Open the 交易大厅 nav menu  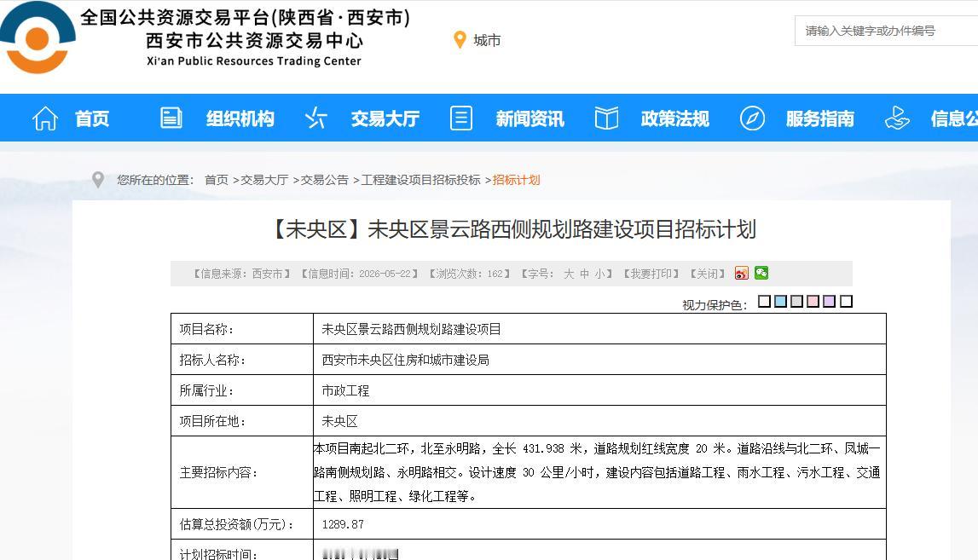point(385,118)
